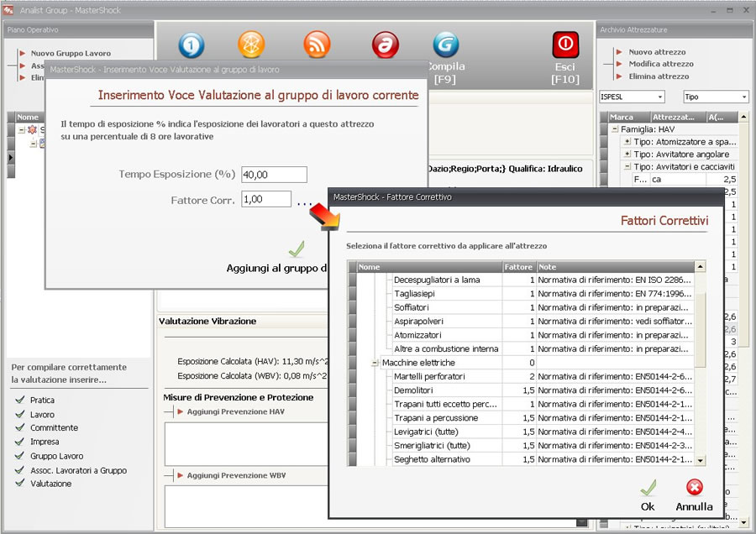Expand the Tipo: Avvitatore angolare node
Screen dimensions: 756x534
(627, 154)
